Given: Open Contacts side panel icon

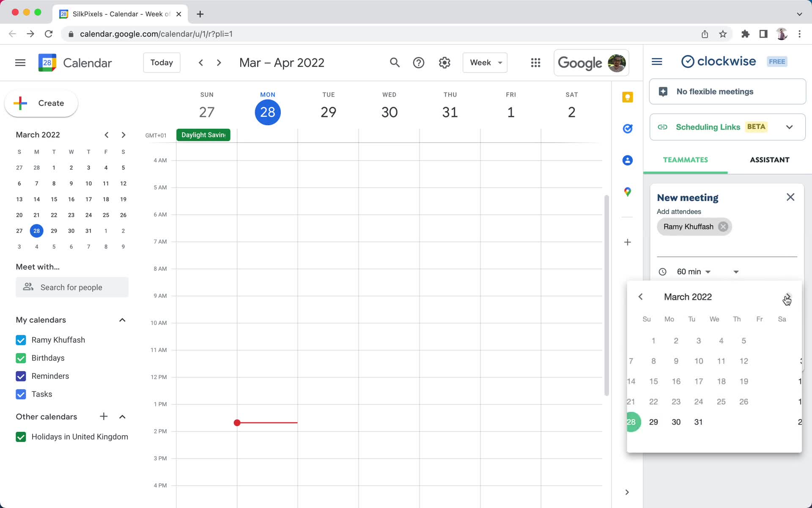Looking at the screenshot, I should (628, 160).
